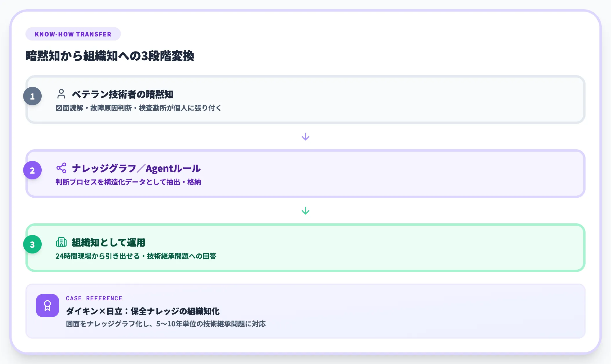Click the green down arrow above step 3
The height and width of the screenshot is (364, 611).
click(305, 211)
